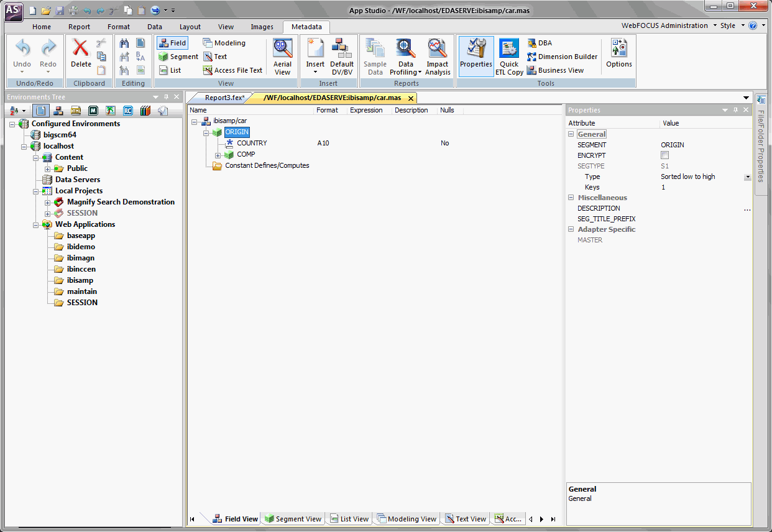This screenshot has width=772, height=532.
Task: Expand the COMP segment node
Action: click(x=218, y=155)
